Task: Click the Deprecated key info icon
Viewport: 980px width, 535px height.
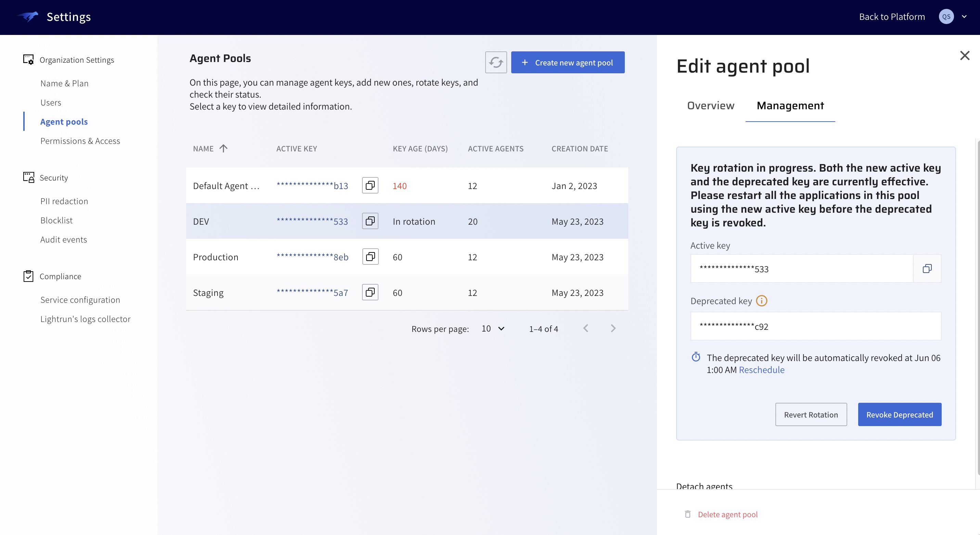Action: click(761, 301)
